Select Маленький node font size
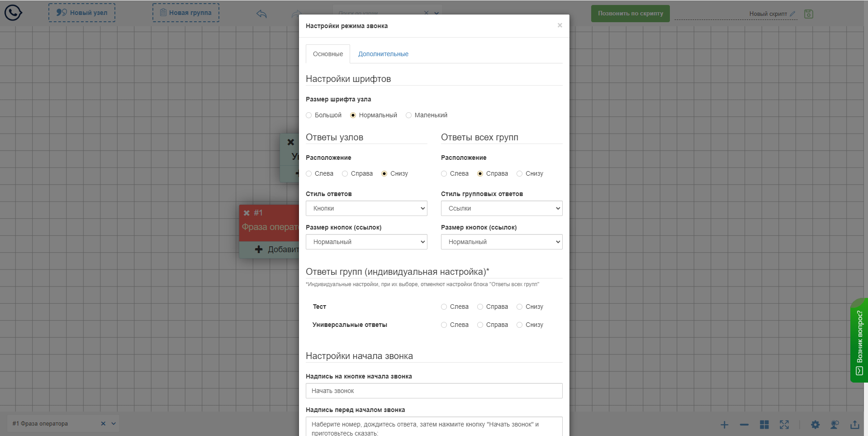The height and width of the screenshot is (436, 868). pyautogui.click(x=409, y=115)
